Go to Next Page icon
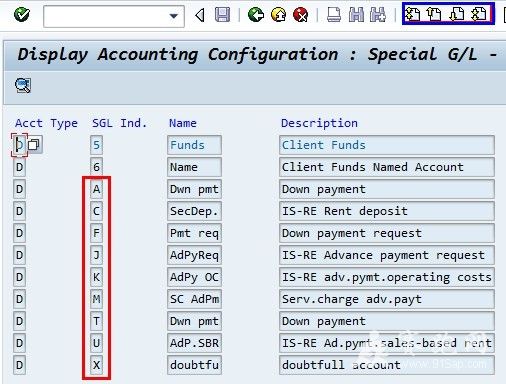Screen dimensions: 506x384 pos(457,14)
